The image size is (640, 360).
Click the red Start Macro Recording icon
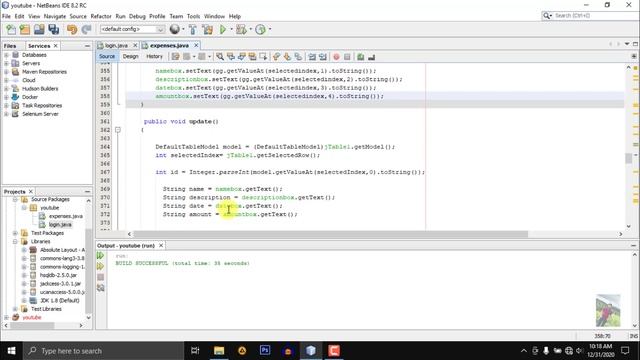(x=336, y=57)
